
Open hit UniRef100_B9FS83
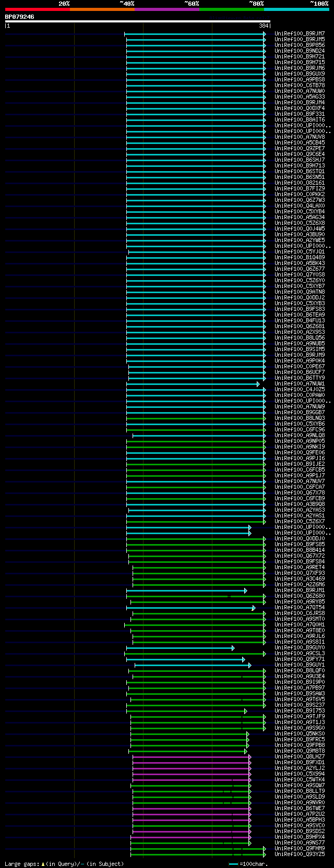(x=300, y=309)
